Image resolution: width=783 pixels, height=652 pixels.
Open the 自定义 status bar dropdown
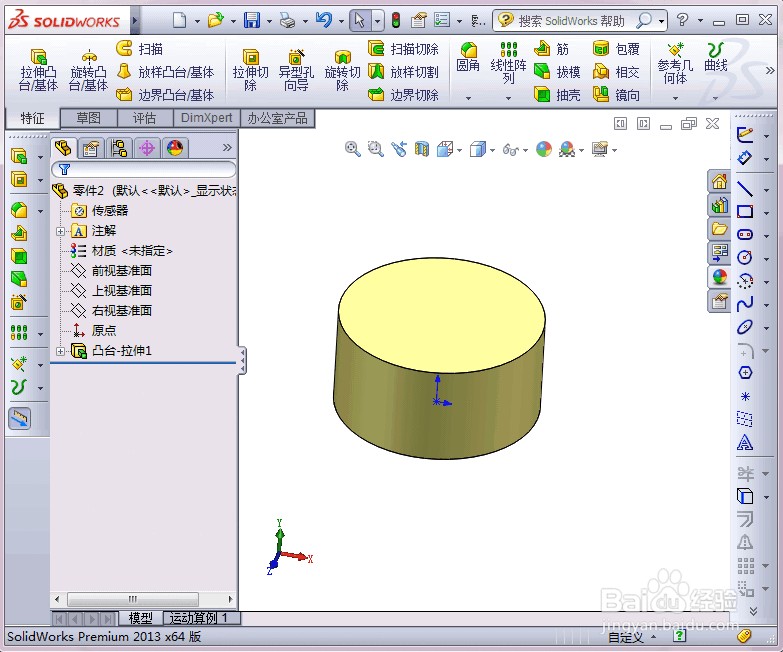click(631, 638)
